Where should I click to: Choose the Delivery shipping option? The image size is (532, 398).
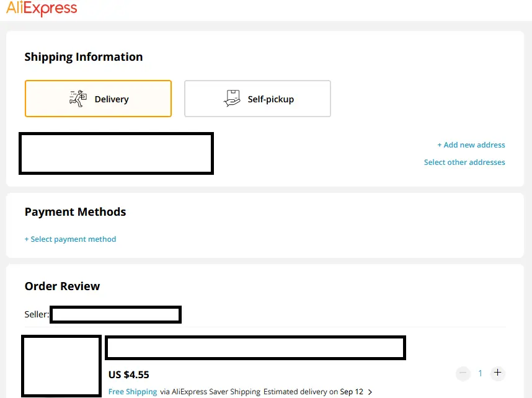98,99
